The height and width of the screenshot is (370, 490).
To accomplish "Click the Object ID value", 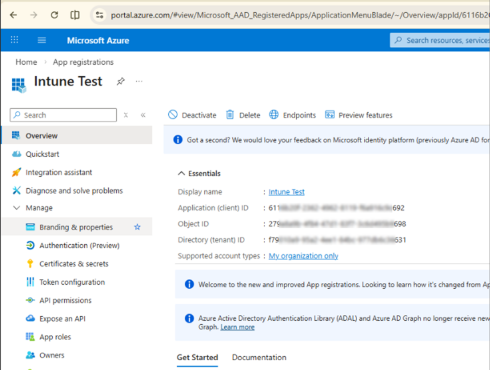I will (x=337, y=224).
